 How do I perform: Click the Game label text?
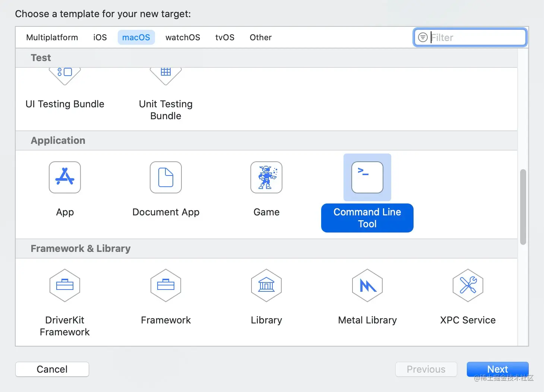pos(266,212)
